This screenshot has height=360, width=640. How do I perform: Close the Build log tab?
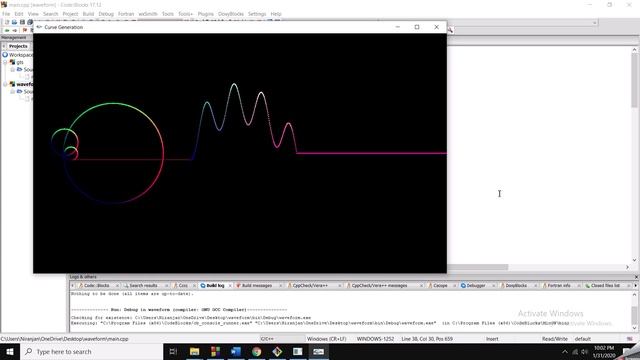[230, 286]
